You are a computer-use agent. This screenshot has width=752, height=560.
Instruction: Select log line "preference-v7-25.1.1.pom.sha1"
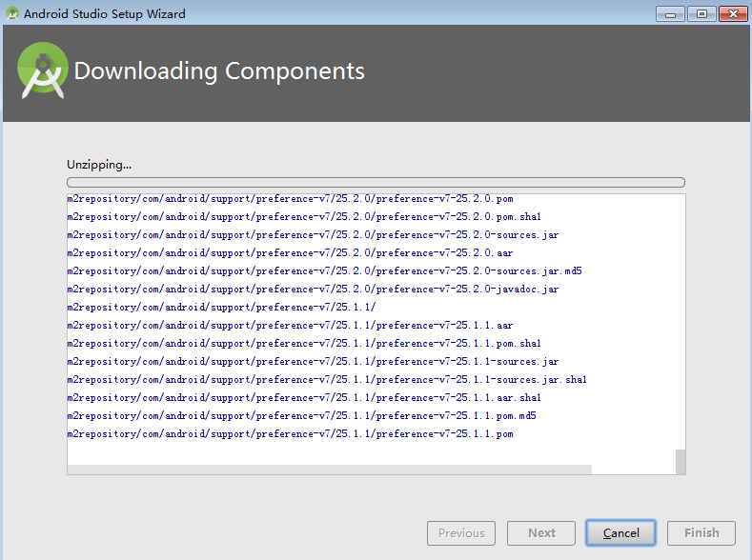pos(304,344)
